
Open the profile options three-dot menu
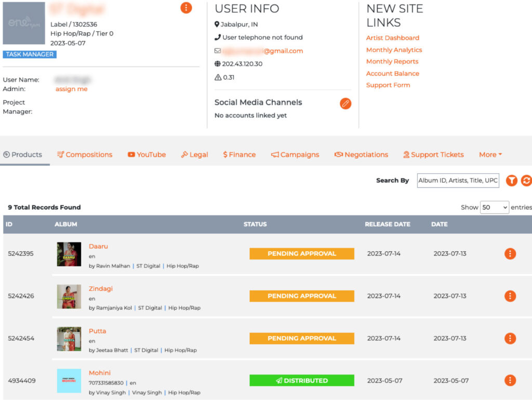point(186,8)
